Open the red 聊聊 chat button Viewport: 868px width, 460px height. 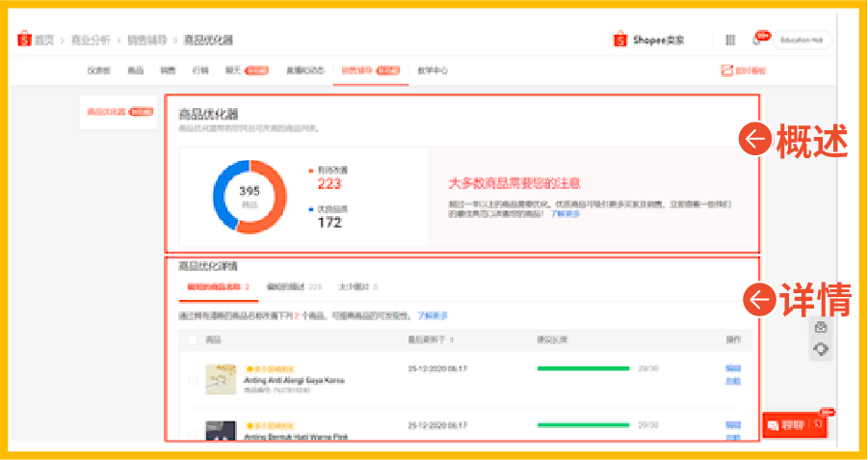(795, 425)
